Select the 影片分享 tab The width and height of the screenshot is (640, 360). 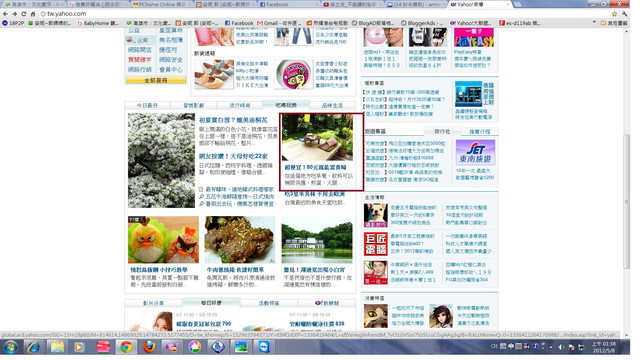[153, 303]
